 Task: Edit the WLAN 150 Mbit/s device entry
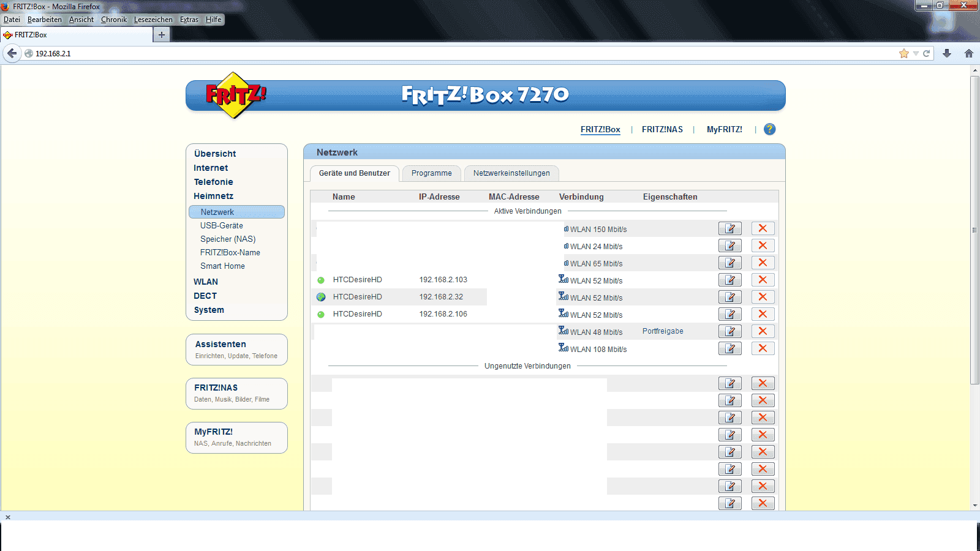pyautogui.click(x=730, y=228)
